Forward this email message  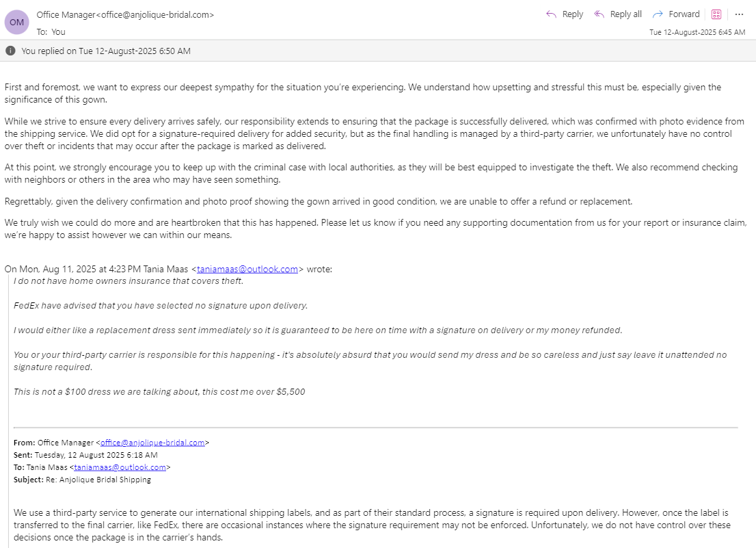[x=676, y=14]
